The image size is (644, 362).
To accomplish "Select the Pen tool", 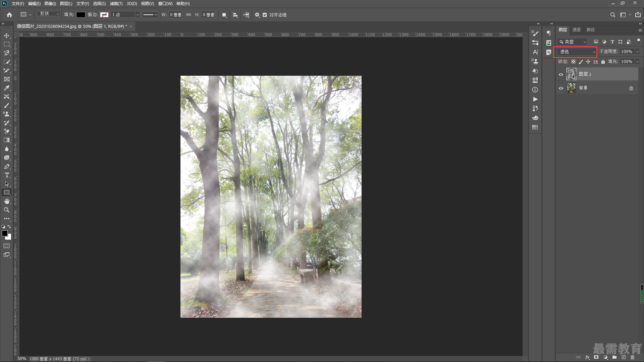I will coord(7,166).
